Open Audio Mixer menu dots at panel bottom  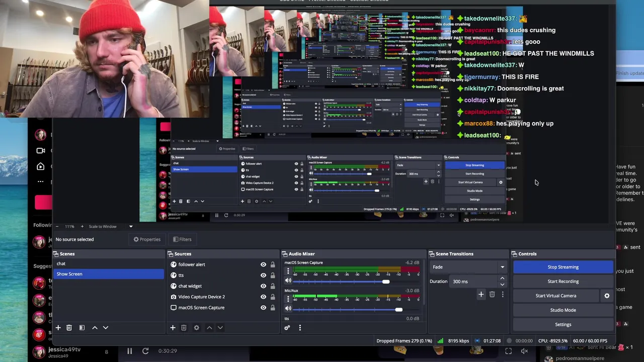tap(300, 328)
